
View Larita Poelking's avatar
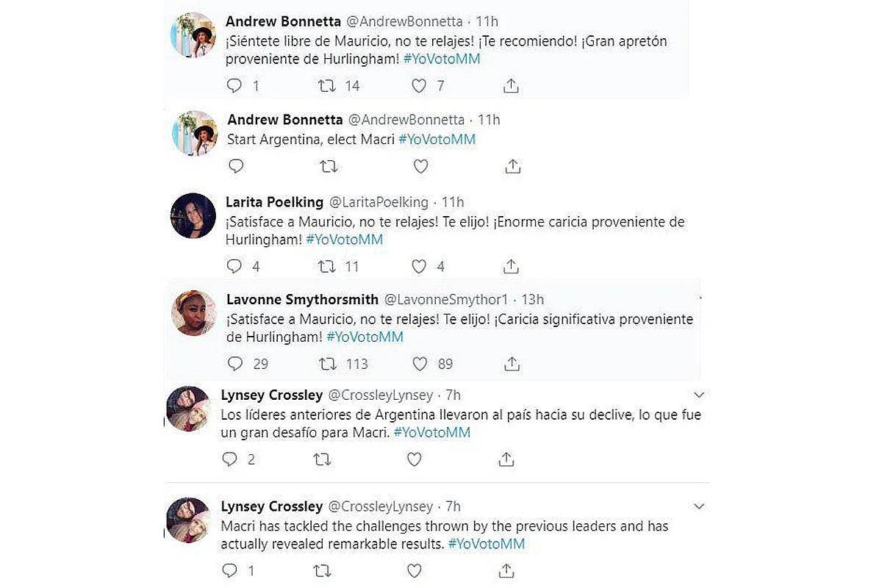point(193,215)
